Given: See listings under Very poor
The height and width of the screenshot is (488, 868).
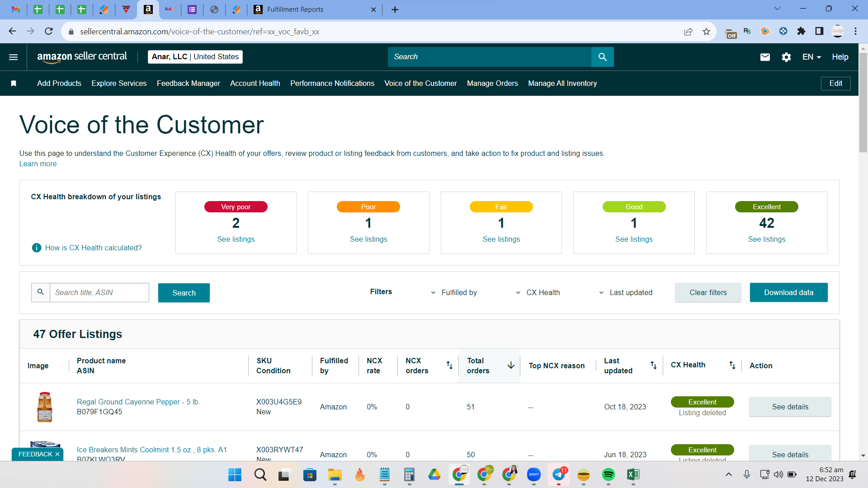Looking at the screenshot, I should (236, 239).
